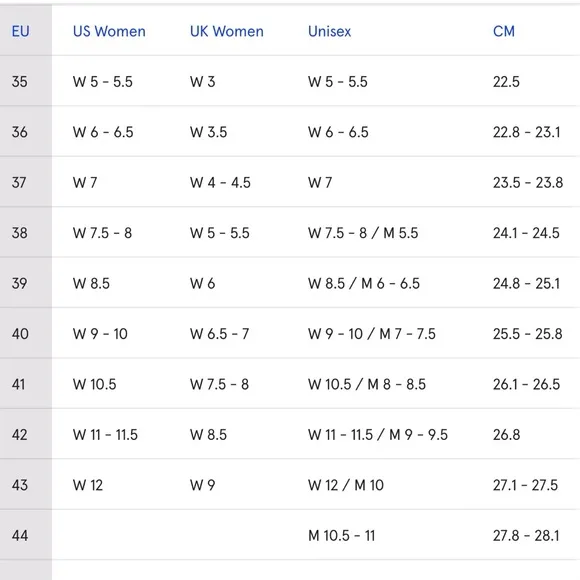Click the US Women column header
The width and height of the screenshot is (580, 580).
tap(109, 31)
